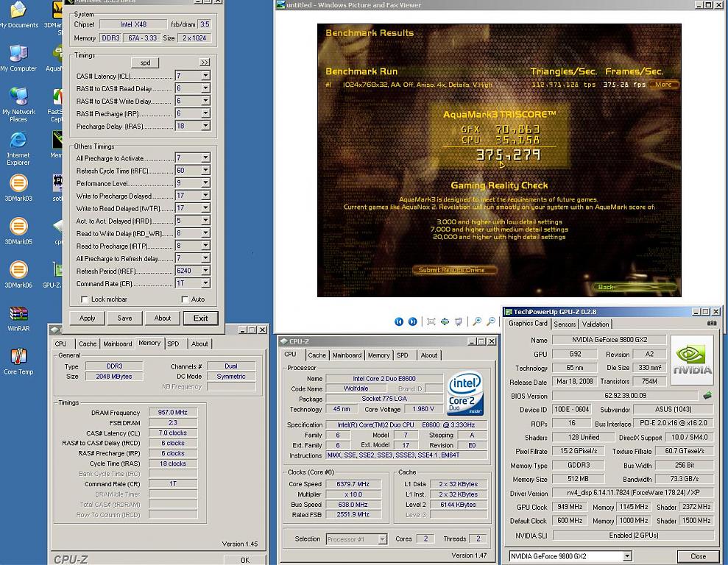Open RAS# Precharge (tRP) dropdown
Image resolution: width=728 pixels, height=565 pixels.
coord(205,113)
